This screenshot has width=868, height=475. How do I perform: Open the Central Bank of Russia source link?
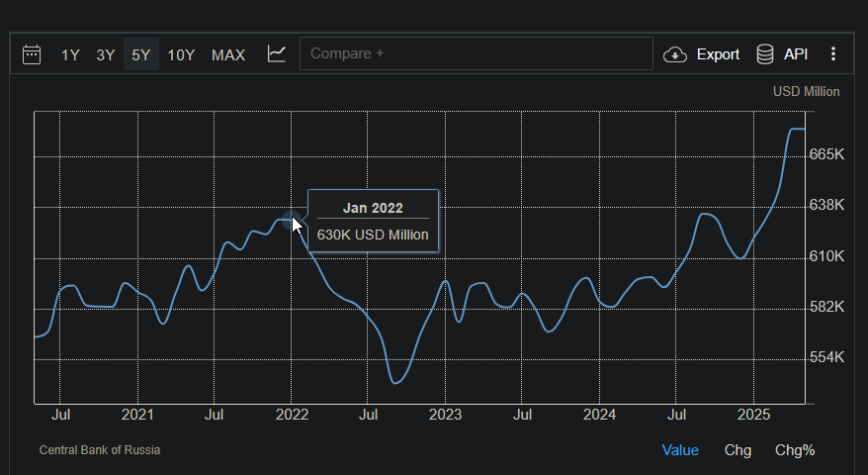[100, 450]
